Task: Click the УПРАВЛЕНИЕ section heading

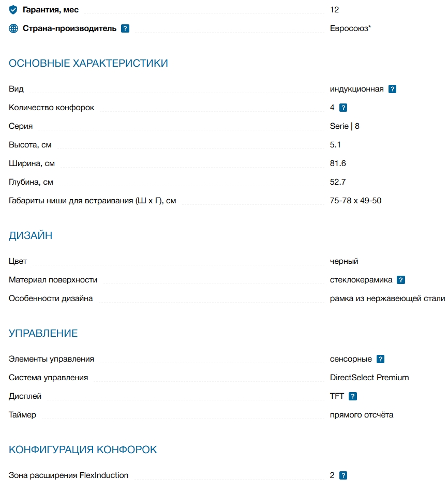Action: tap(43, 334)
